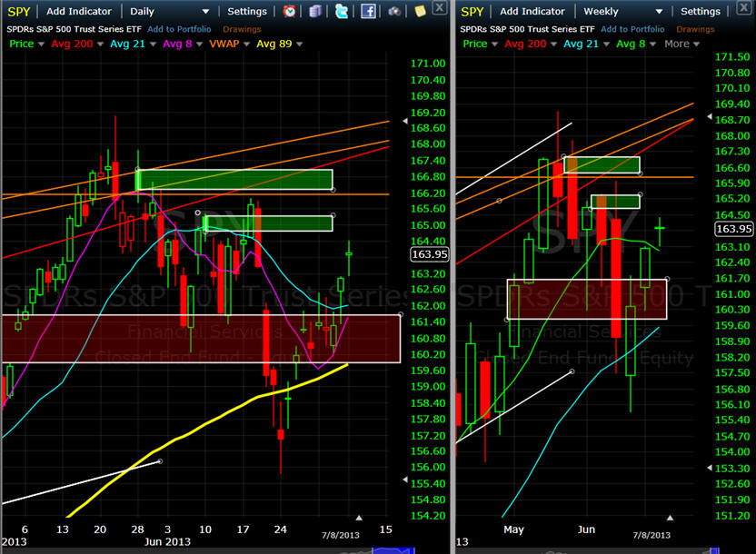Viewport: 756px width, 554px height.
Task: Click the up-arrow date marker on Weekly chart
Action: pos(670,518)
